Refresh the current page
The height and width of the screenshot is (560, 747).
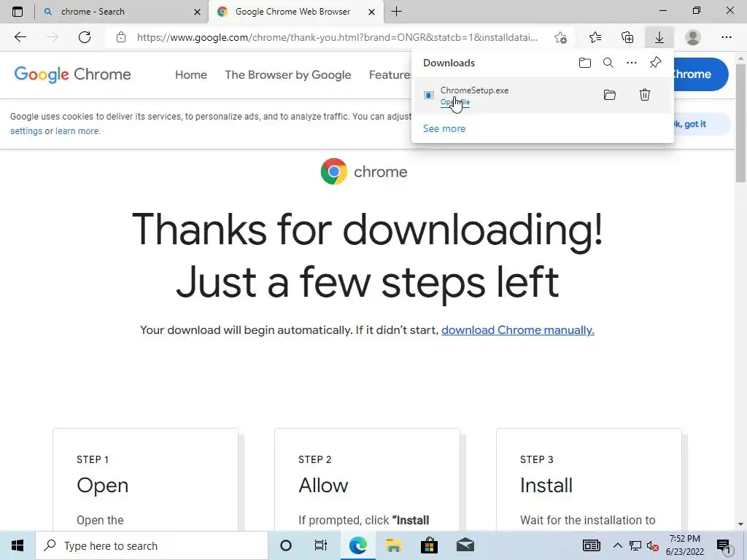point(85,37)
